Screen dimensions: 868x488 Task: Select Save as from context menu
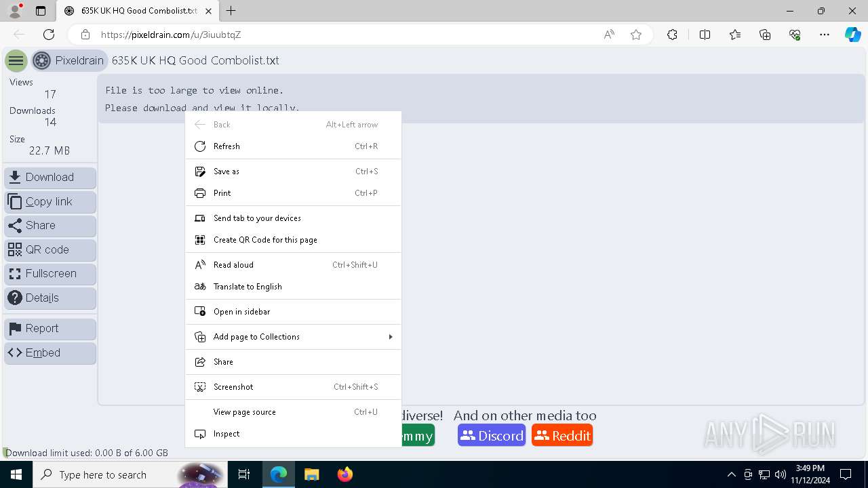(293, 171)
